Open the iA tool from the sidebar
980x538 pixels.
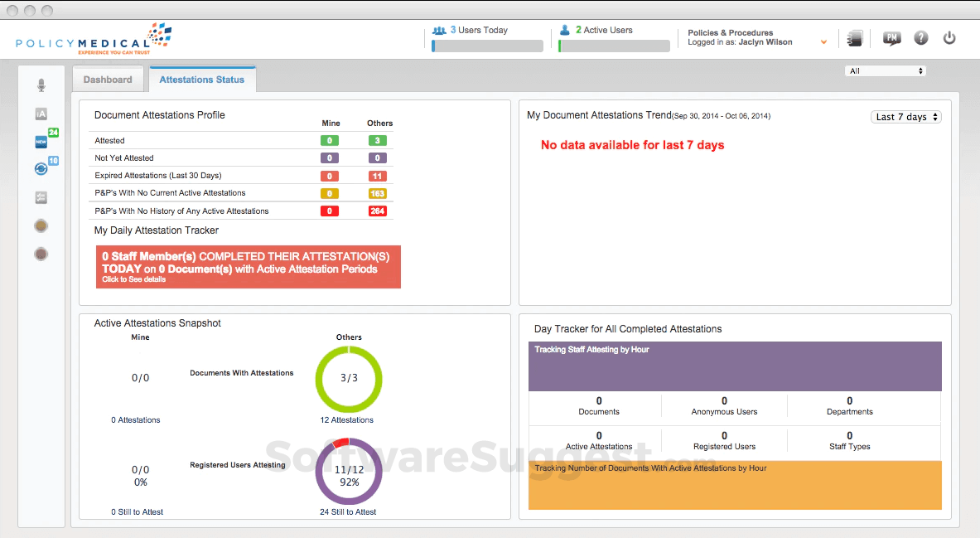[x=41, y=114]
